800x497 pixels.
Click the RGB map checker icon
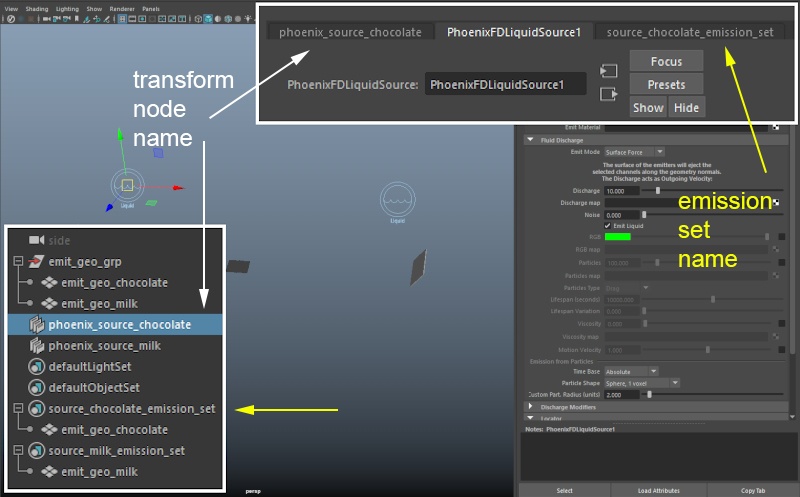[776, 250]
